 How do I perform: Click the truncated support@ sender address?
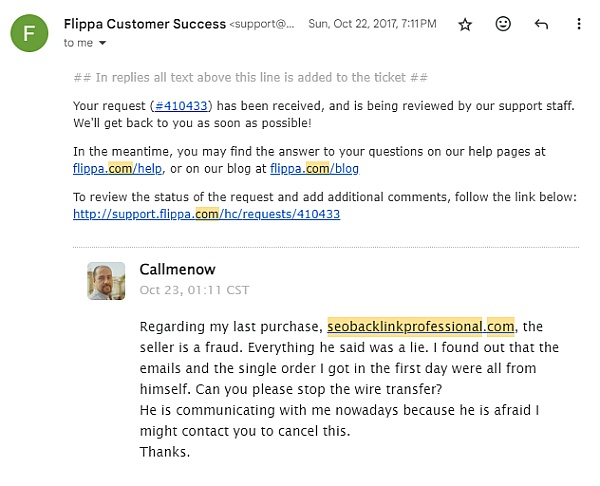pyautogui.click(x=262, y=24)
